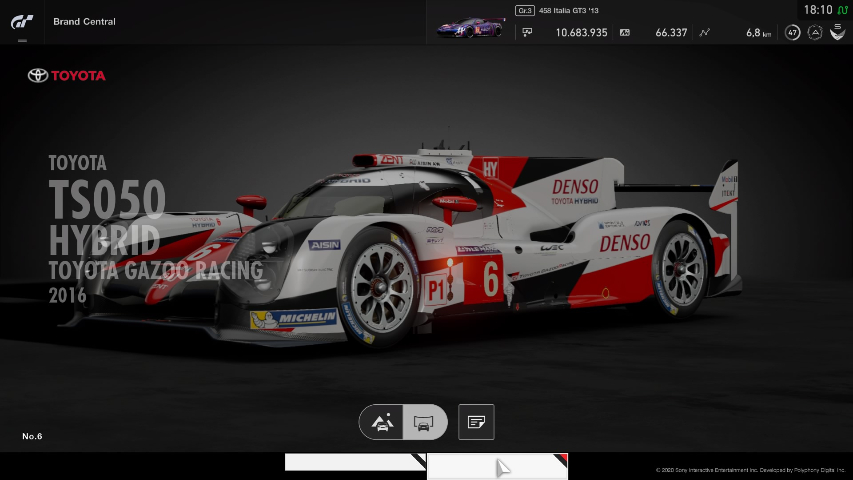This screenshot has width=853, height=480.
Task: Click the TS050 Hybrid car name title
Action: coord(107,201)
